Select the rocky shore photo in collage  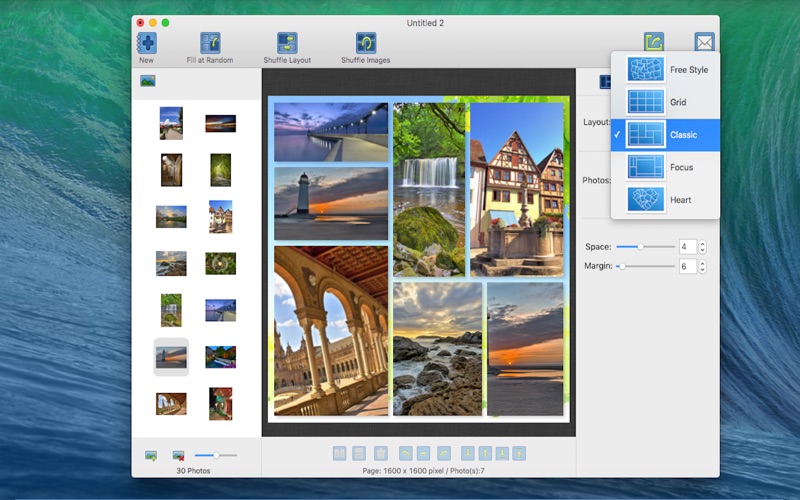pyautogui.click(x=437, y=348)
